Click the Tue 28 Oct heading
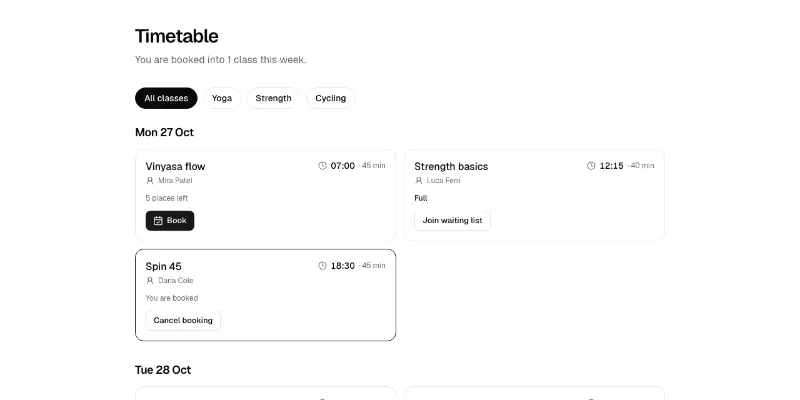The image size is (800, 400). coord(163,370)
